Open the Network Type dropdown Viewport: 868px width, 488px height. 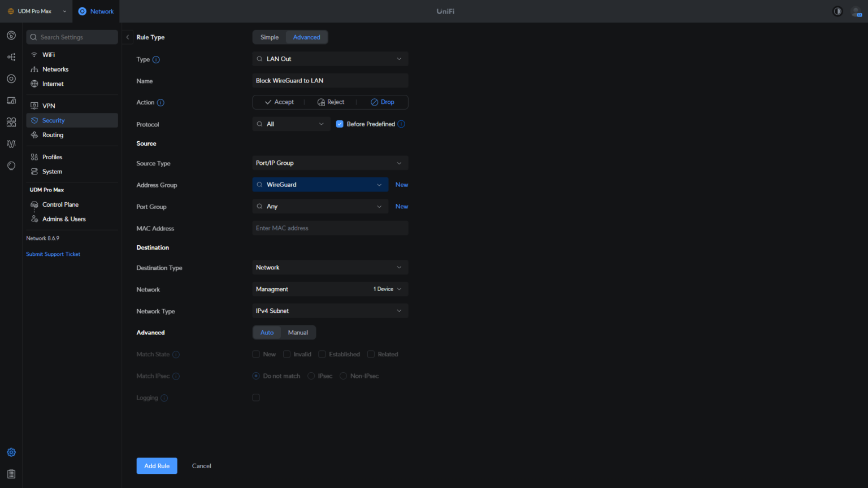coord(330,311)
